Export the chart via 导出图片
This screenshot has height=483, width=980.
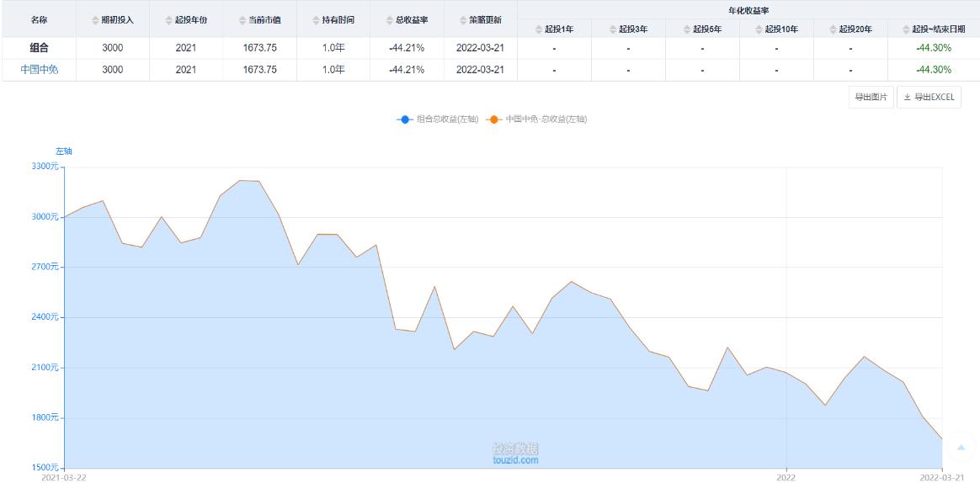pyautogui.click(x=871, y=98)
